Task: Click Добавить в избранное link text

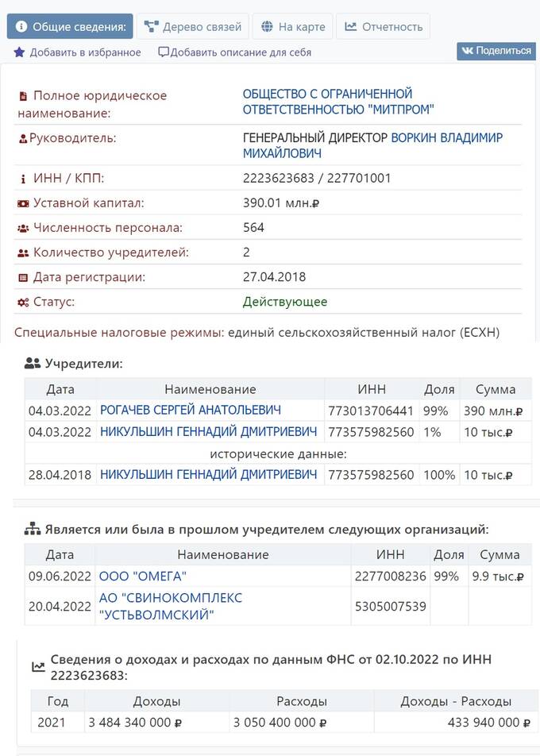Action: pyautogui.click(x=85, y=52)
